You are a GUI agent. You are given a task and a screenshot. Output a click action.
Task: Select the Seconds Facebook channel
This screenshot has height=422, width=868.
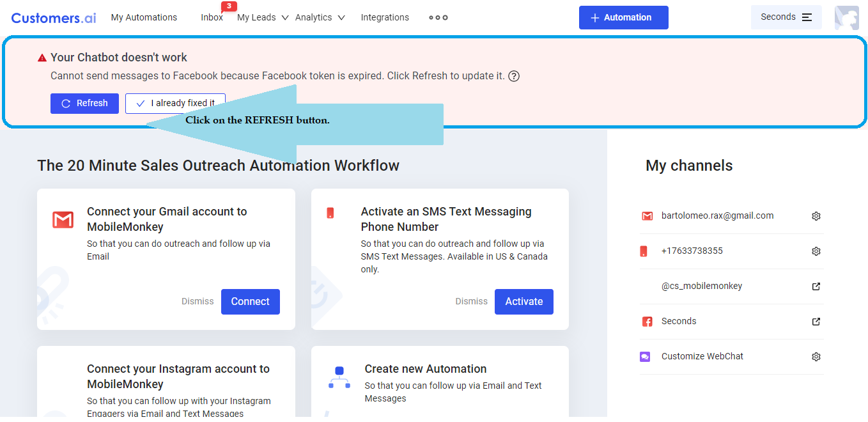(x=679, y=321)
